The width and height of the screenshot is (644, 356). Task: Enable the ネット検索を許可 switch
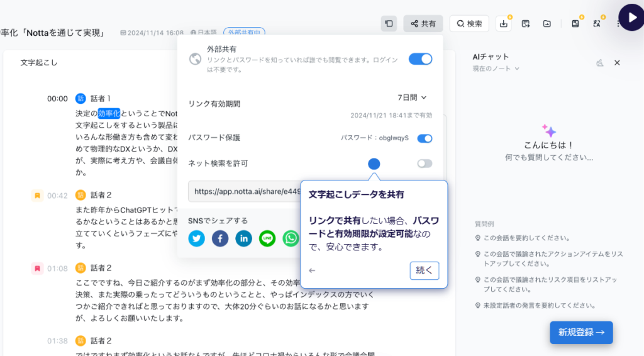click(x=425, y=164)
